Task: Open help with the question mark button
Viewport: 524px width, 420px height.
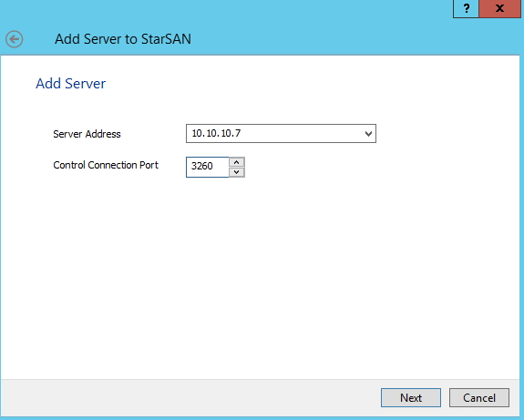Action: click(466, 8)
